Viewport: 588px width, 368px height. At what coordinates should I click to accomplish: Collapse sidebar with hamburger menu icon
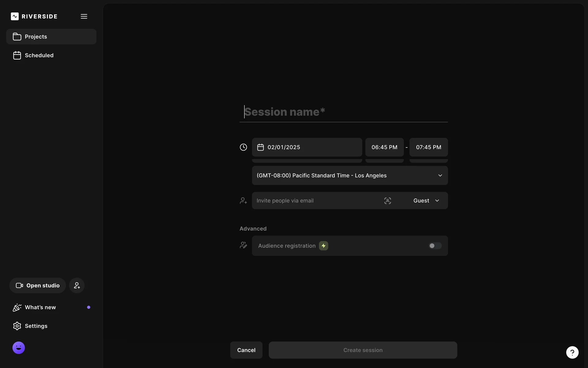pos(84,16)
